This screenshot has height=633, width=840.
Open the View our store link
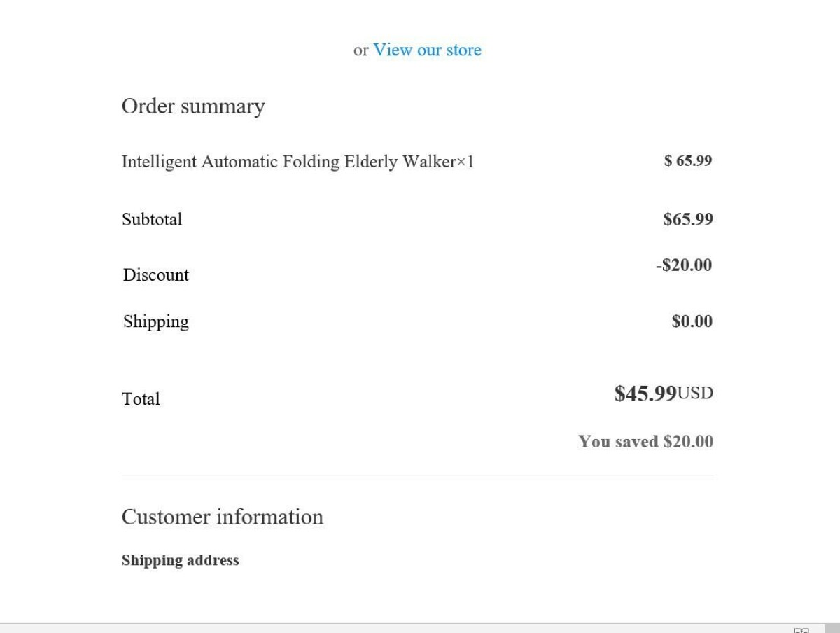pyautogui.click(x=427, y=50)
